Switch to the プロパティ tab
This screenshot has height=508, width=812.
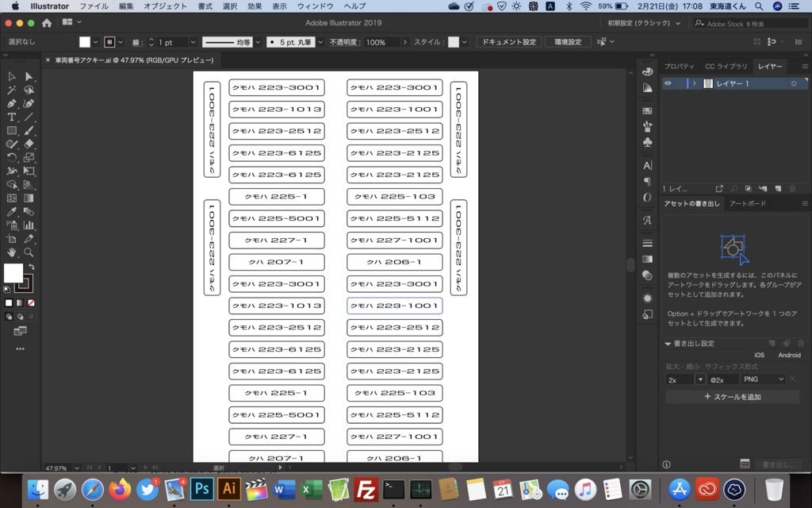679,67
